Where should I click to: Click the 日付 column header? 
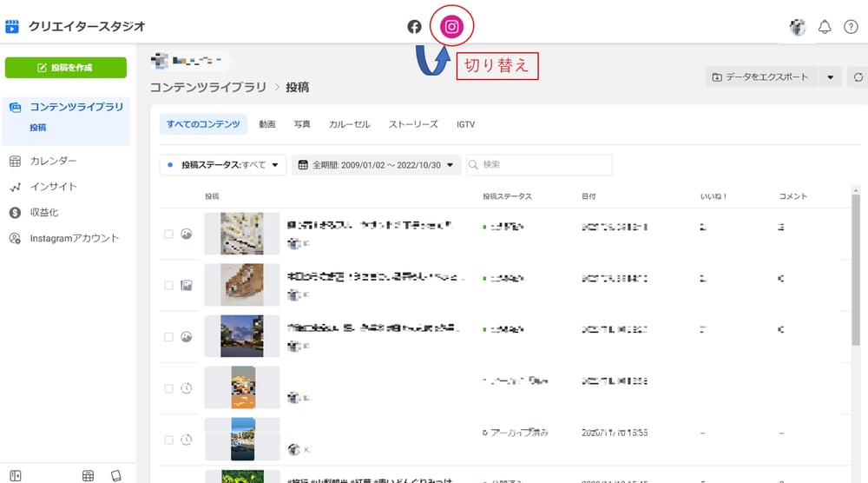[x=589, y=196]
